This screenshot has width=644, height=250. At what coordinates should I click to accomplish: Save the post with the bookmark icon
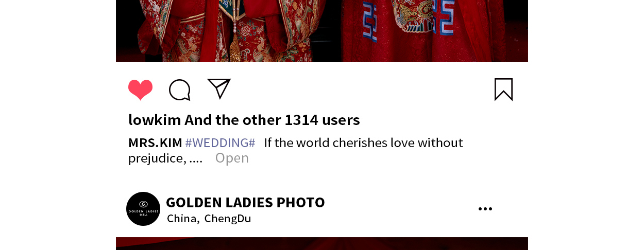tap(503, 90)
